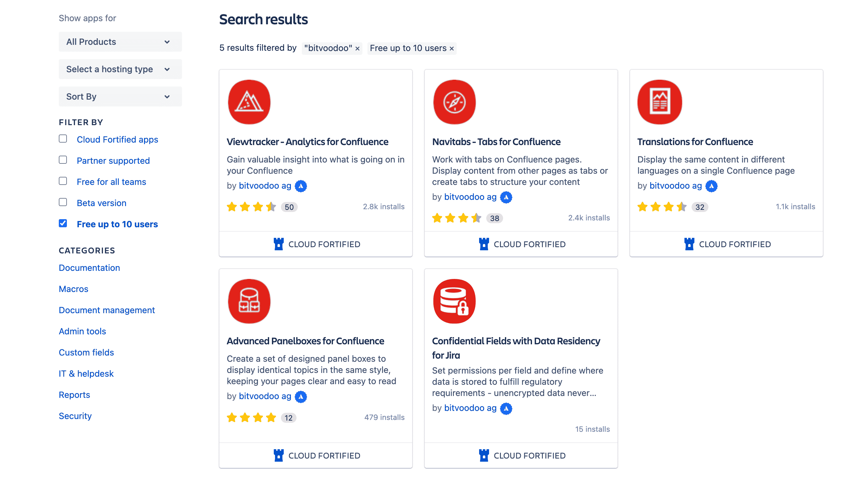Open the Confidential Fields database lock icon
868x490 pixels.
(x=454, y=301)
